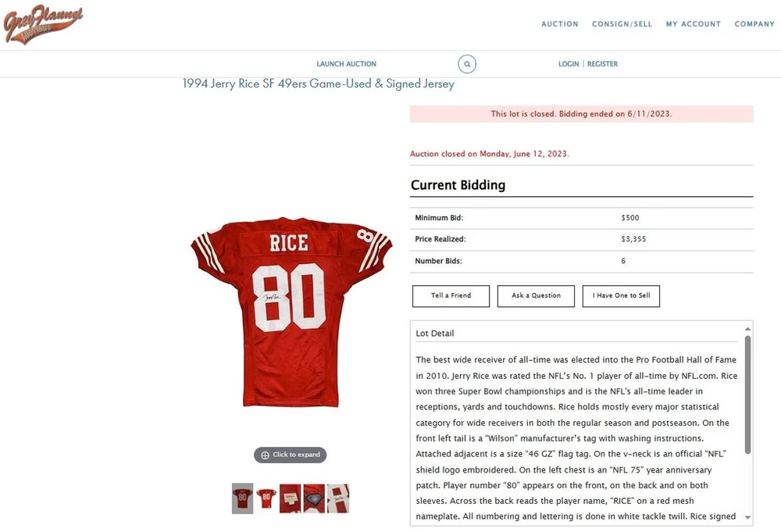Screen dimensions: 781x532
Task: Open the AUCTION menu
Action: [x=560, y=24]
